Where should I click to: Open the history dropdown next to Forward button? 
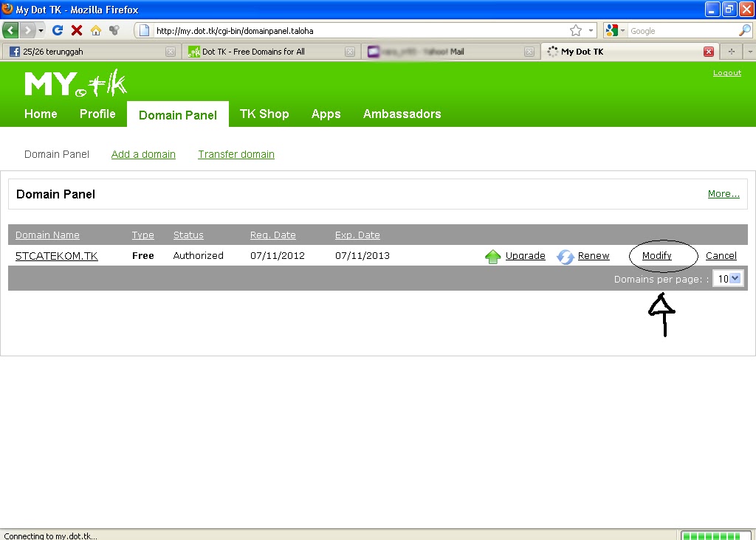point(41,30)
